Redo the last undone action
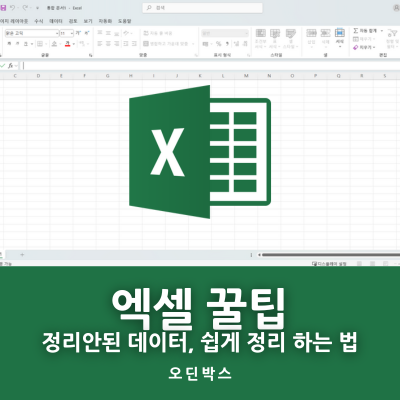 coord(25,8)
